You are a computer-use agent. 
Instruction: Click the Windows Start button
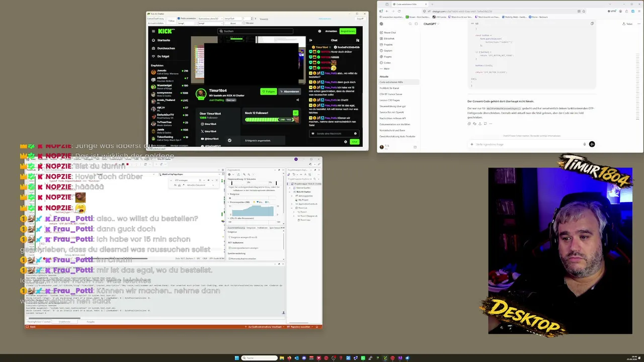pyautogui.click(x=236, y=358)
